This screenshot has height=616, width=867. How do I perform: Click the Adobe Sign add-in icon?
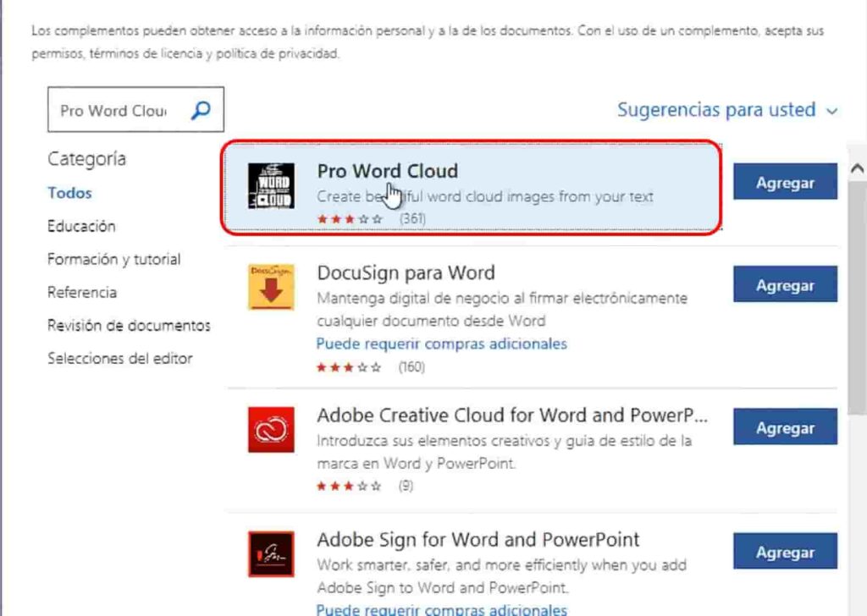click(x=271, y=553)
